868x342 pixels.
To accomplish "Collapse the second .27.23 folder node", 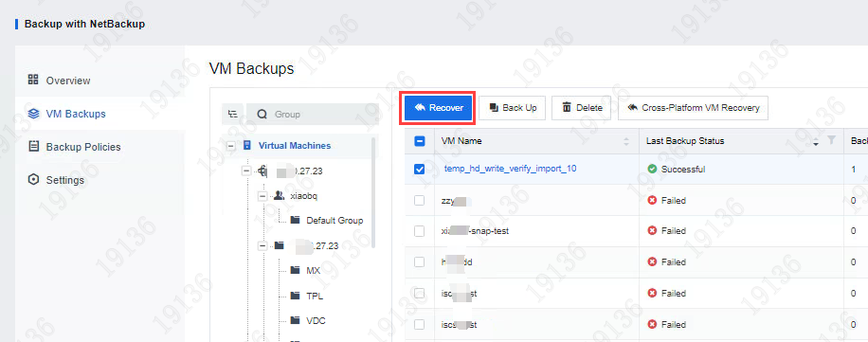I will tap(262, 245).
